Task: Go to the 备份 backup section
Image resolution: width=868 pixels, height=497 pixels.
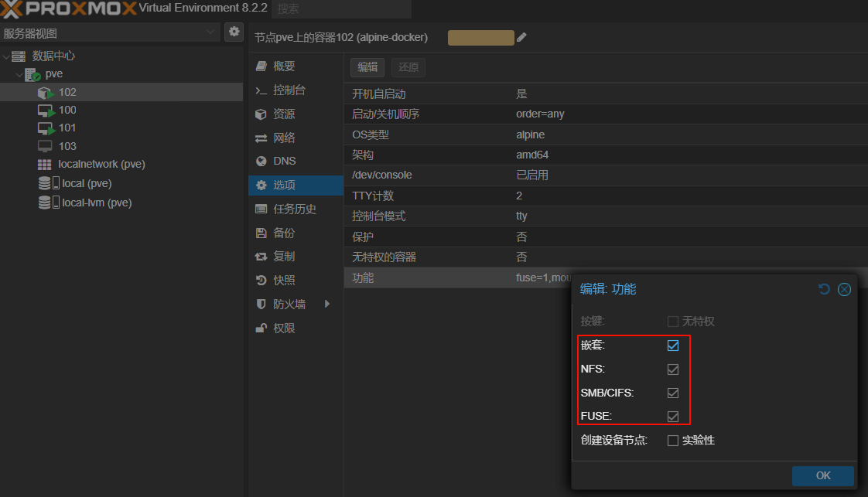Action: pyautogui.click(x=284, y=233)
